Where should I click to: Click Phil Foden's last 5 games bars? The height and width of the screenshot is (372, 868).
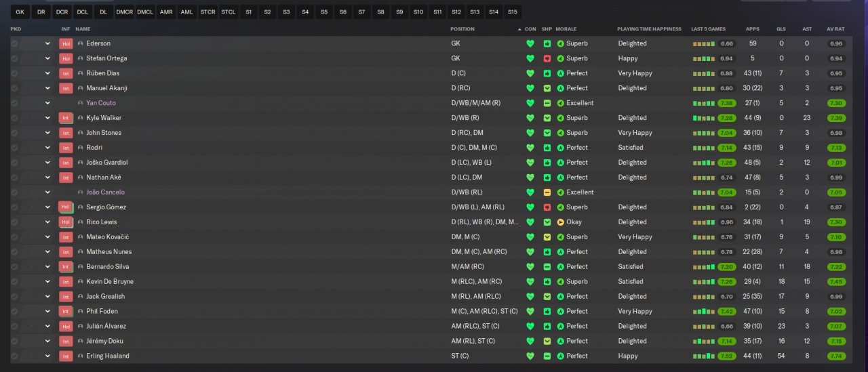point(703,312)
